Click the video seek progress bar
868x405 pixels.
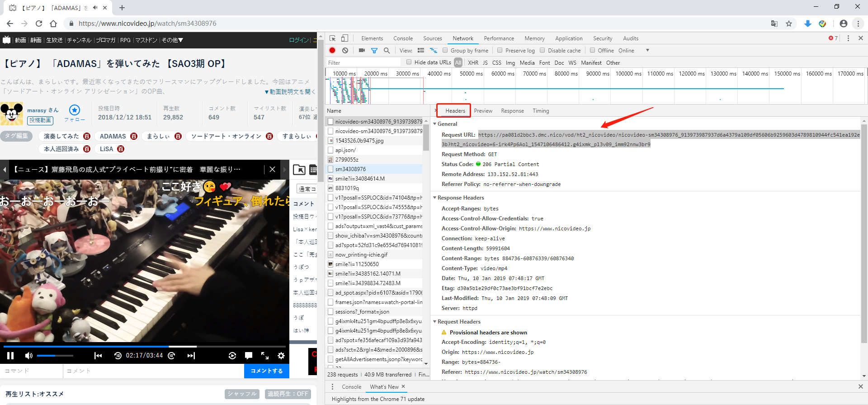(145, 347)
